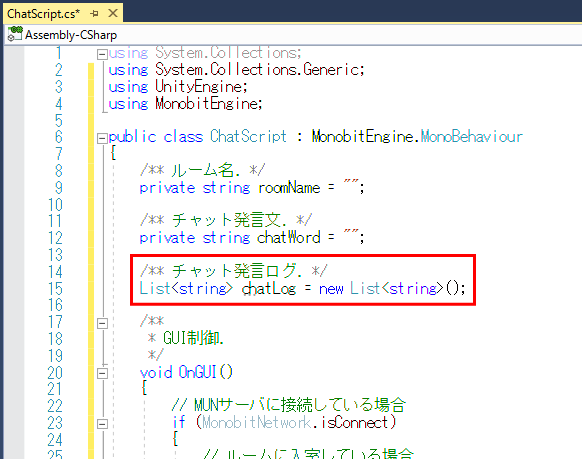The image size is (582, 459).
Task: Click the ChatScript class name
Action: (248, 137)
